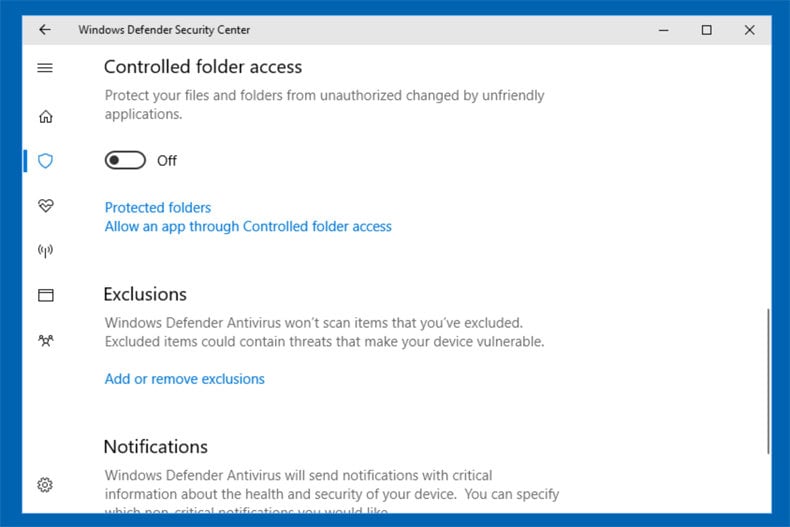Open Firewall & network protection antenna icon
This screenshot has height=527, width=790.
point(45,250)
